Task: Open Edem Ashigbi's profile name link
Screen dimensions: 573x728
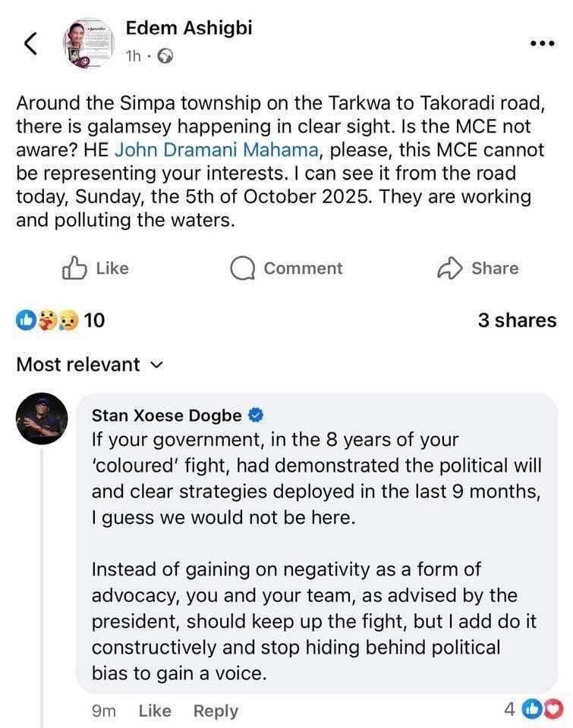Action: [x=188, y=28]
